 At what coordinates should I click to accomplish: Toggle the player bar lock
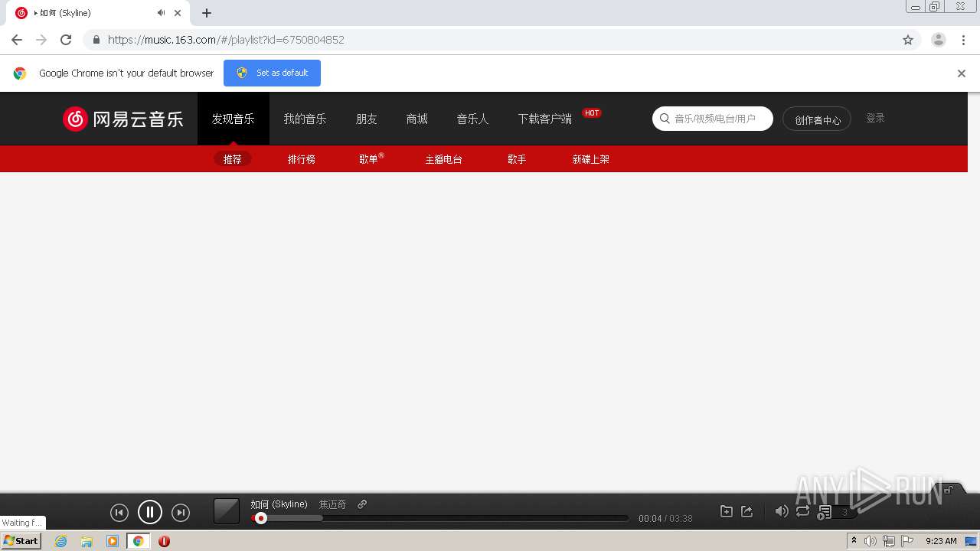coord(949,490)
